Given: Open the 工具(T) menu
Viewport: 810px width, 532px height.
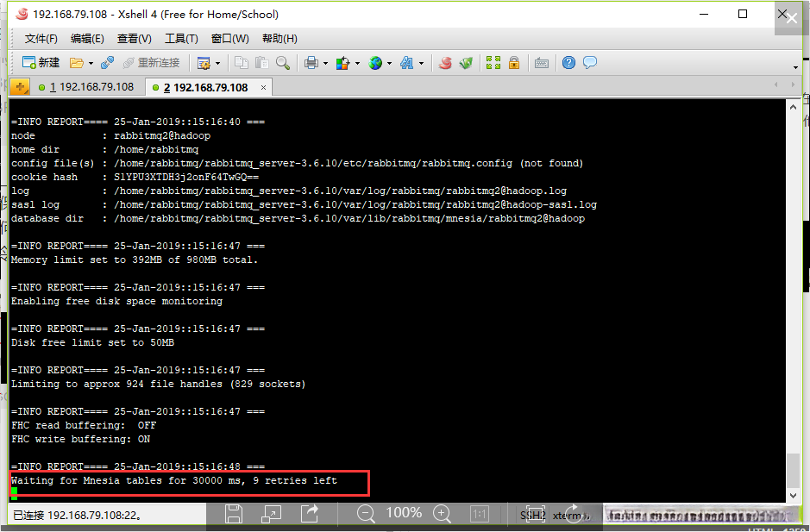Looking at the screenshot, I should point(181,39).
